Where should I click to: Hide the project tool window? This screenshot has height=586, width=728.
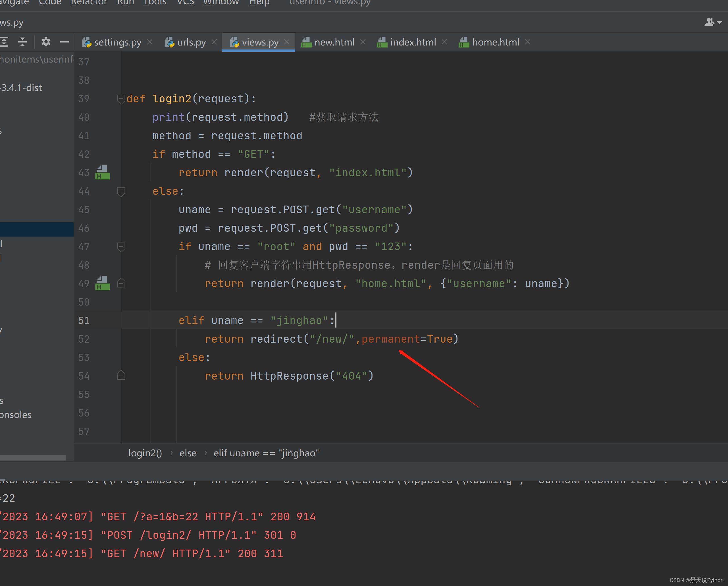coord(65,42)
